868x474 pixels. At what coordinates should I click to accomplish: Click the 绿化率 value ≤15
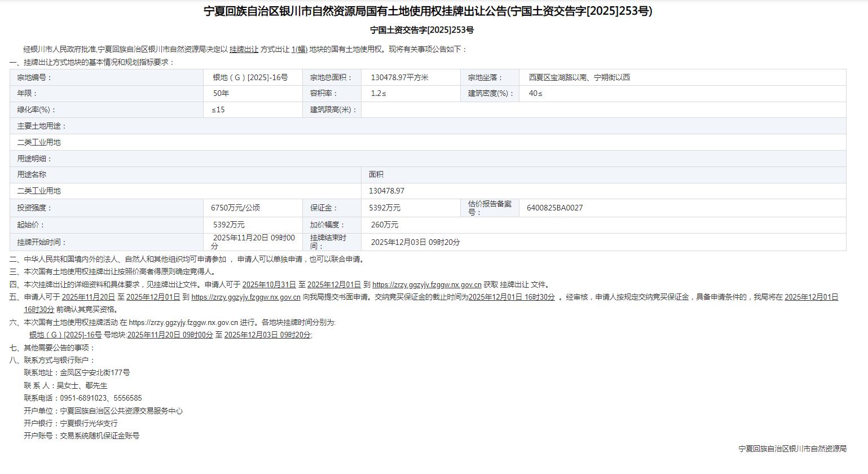coord(218,110)
